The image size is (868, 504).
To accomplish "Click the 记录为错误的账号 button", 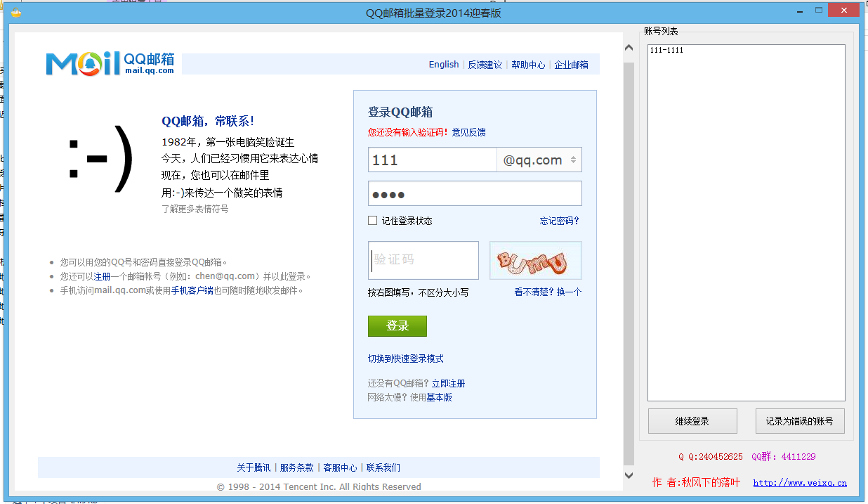I will tap(800, 421).
